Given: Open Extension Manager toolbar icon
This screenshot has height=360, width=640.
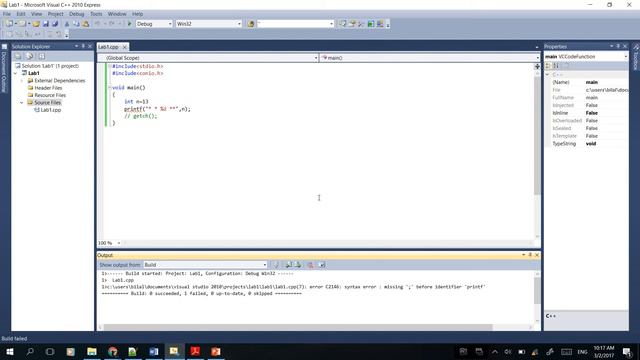Looking at the screenshot, I should pyautogui.click(x=380, y=24).
